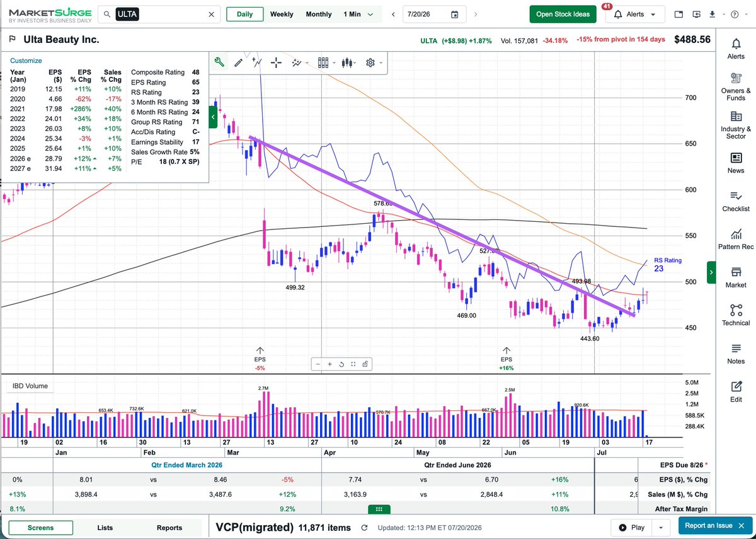Open the News panel

(x=736, y=163)
